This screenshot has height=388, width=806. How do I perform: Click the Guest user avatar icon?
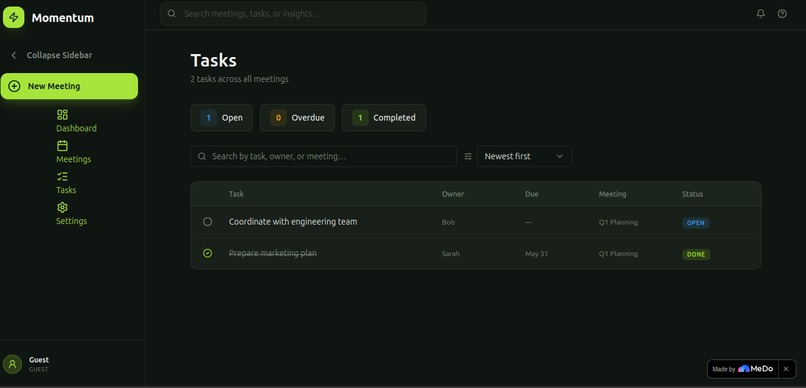12,364
